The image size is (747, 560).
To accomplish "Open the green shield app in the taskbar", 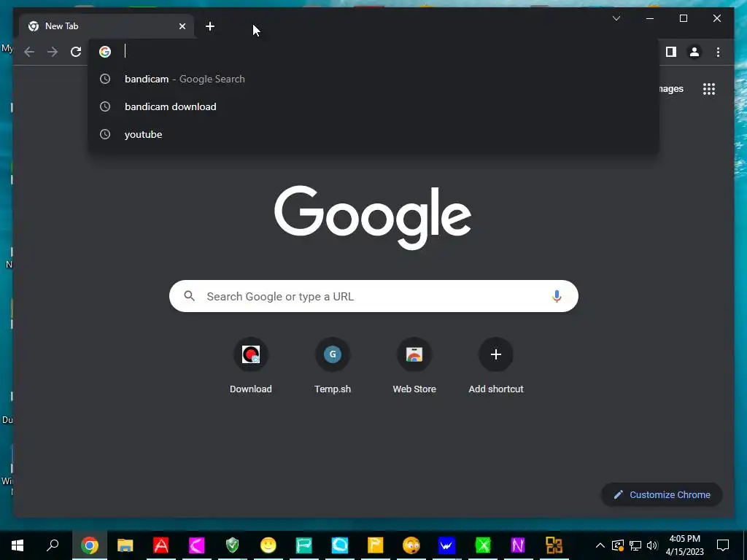I will click(233, 545).
